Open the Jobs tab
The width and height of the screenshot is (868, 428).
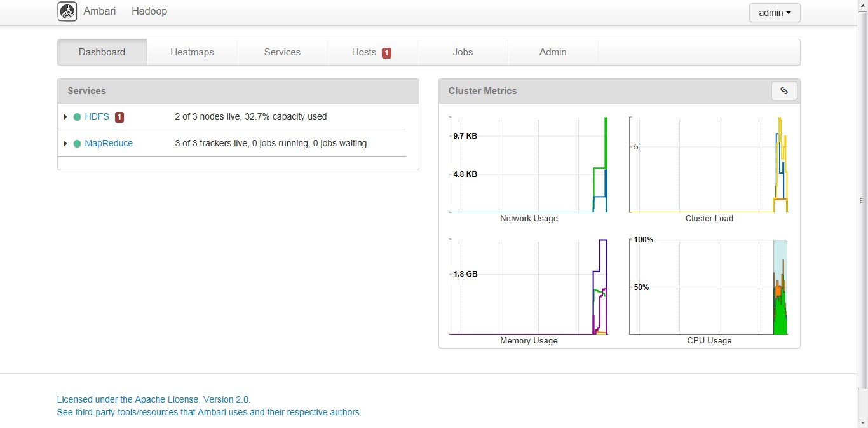(463, 52)
